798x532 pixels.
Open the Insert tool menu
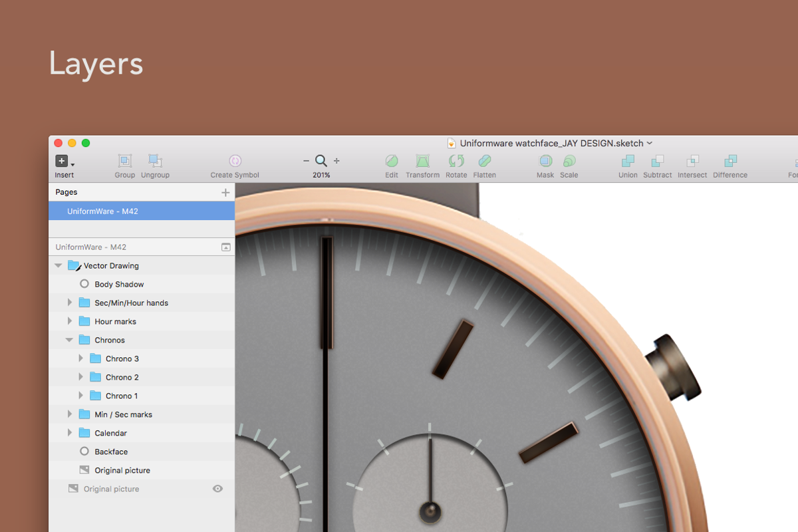(x=65, y=161)
